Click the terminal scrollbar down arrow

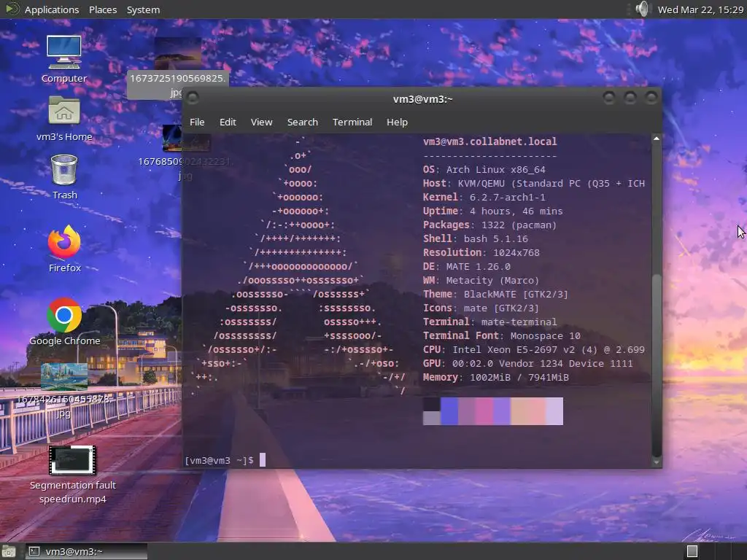point(657,462)
